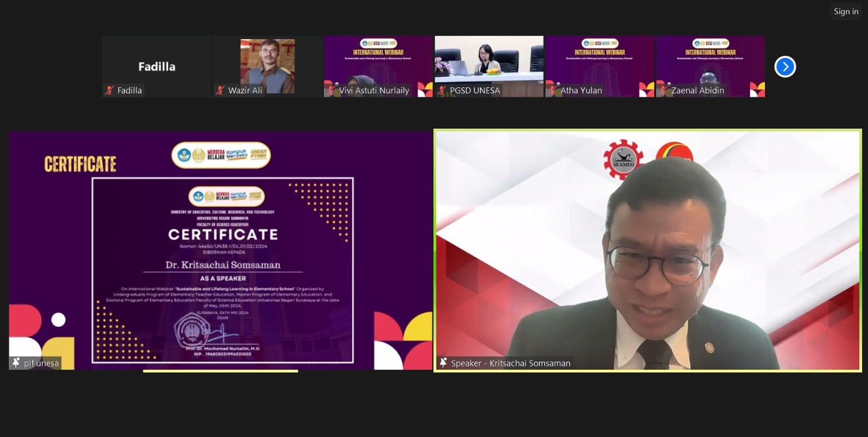868x437 pixels.
Task: Select the shared certificate screen panel
Action: 220,250
